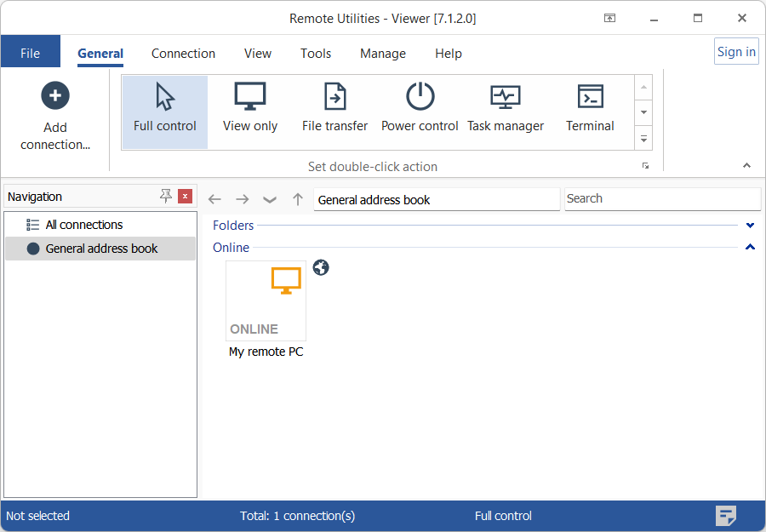Pin the Navigation panel
Image resolution: width=766 pixels, height=532 pixels.
point(166,197)
